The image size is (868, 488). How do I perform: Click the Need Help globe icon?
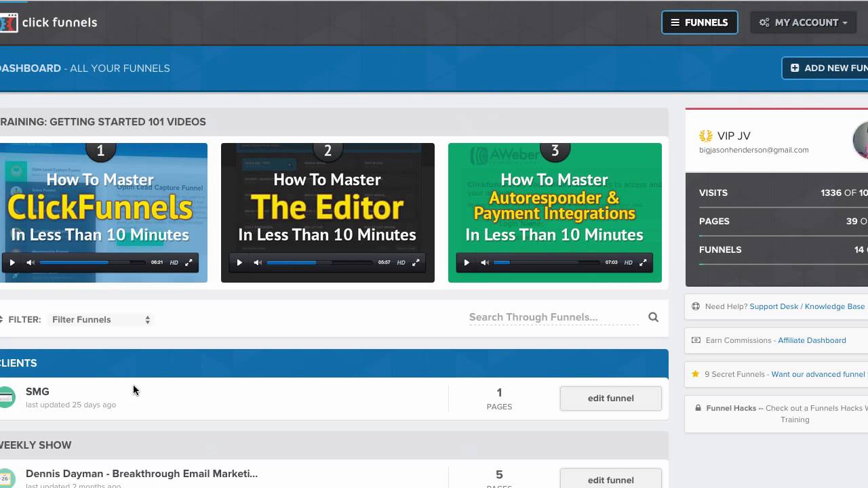[696, 306]
